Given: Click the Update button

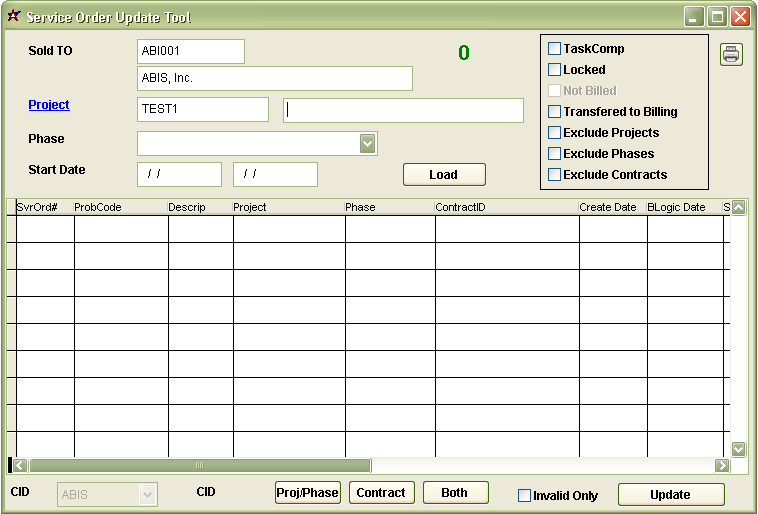Looking at the screenshot, I should 670,494.
